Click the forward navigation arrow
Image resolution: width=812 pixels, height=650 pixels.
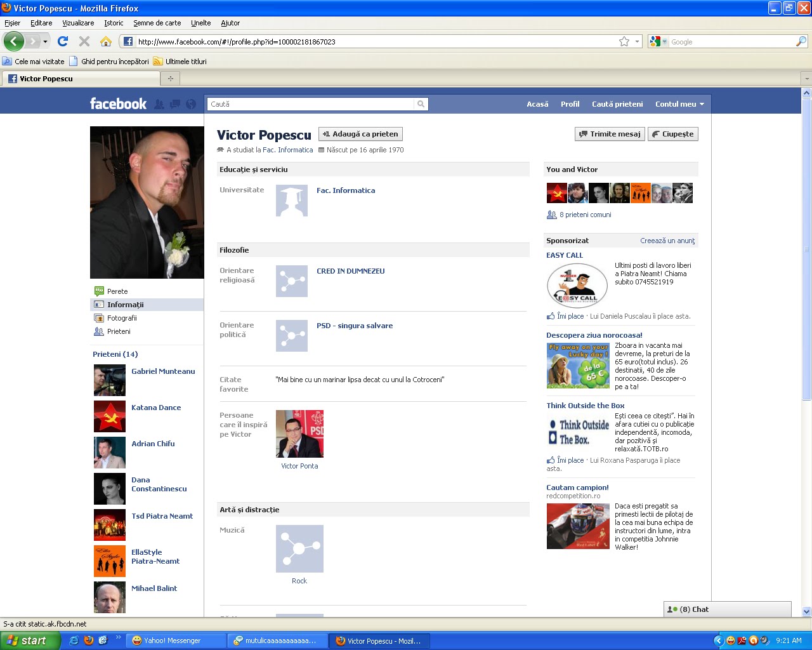click(32, 41)
